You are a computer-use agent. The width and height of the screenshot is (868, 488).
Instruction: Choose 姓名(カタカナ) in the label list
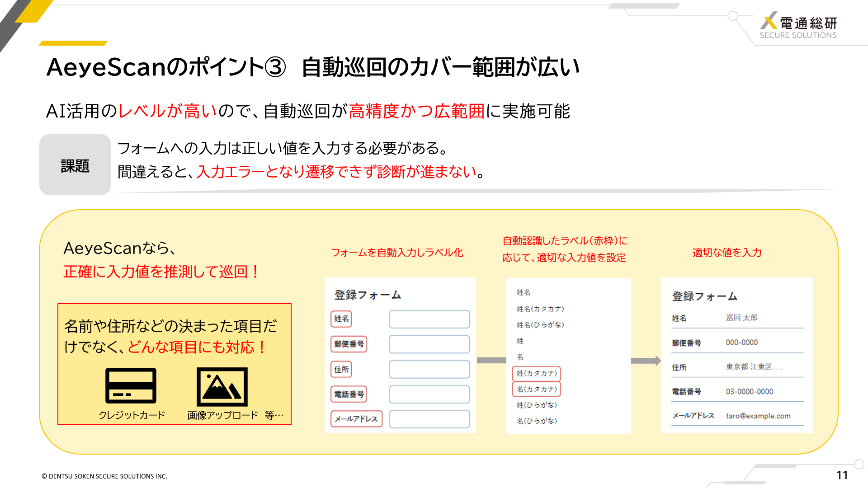(x=540, y=309)
